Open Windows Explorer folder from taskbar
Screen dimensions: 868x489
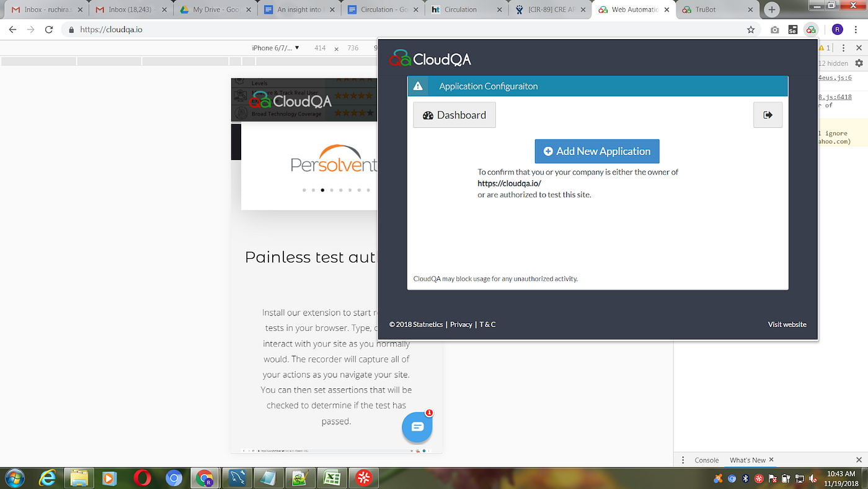pyautogui.click(x=80, y=478)
